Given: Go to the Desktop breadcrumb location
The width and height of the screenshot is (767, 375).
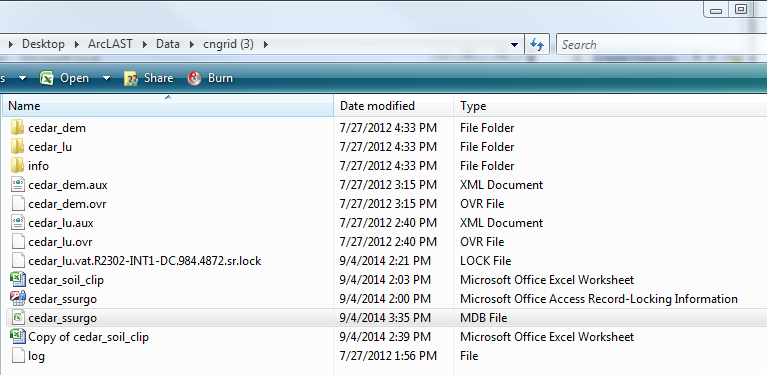Looking at the screenshot, I should pyautogui.click(x=43, y=44).
